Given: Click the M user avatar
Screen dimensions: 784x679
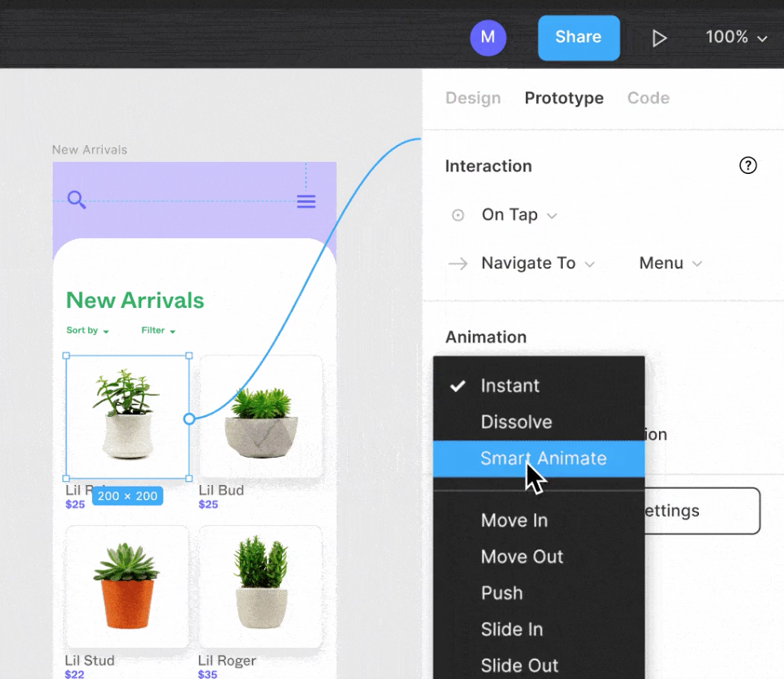Looking at the screenshot, I should click(x=487, y=38).
